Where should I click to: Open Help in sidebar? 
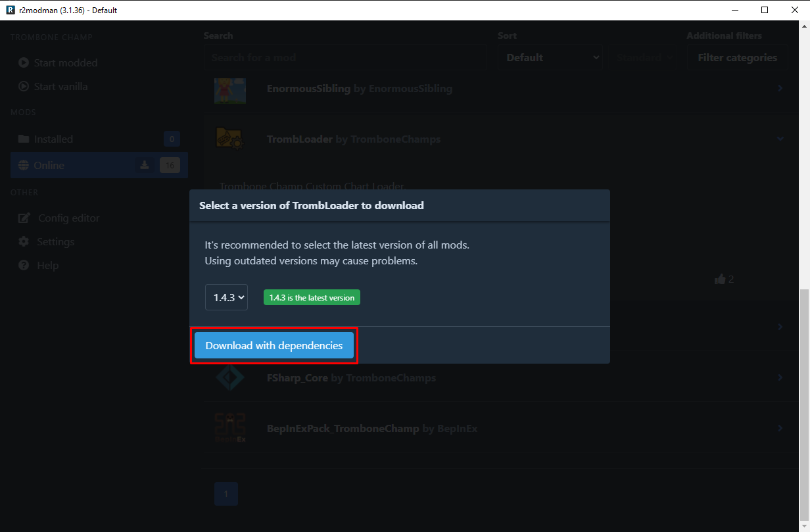47,266
